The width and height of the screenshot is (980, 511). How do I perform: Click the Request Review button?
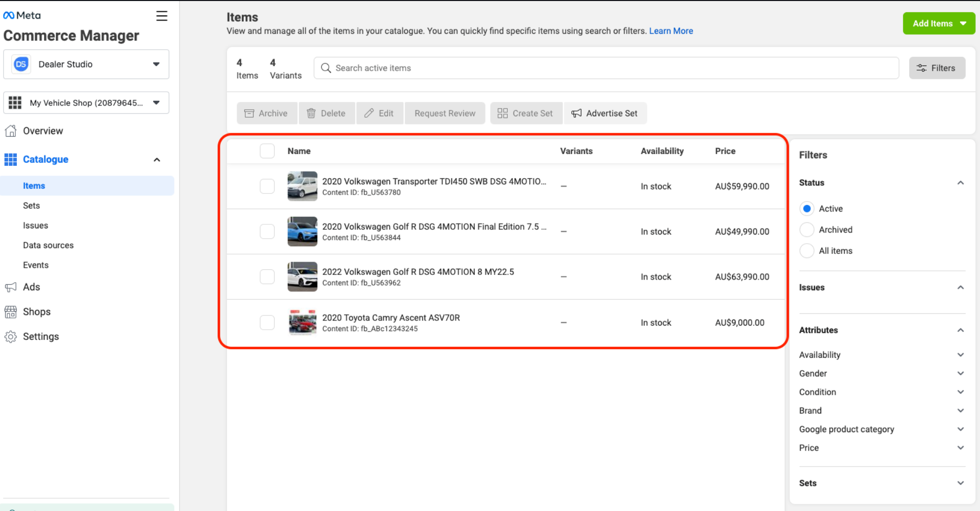pos(445,113)
